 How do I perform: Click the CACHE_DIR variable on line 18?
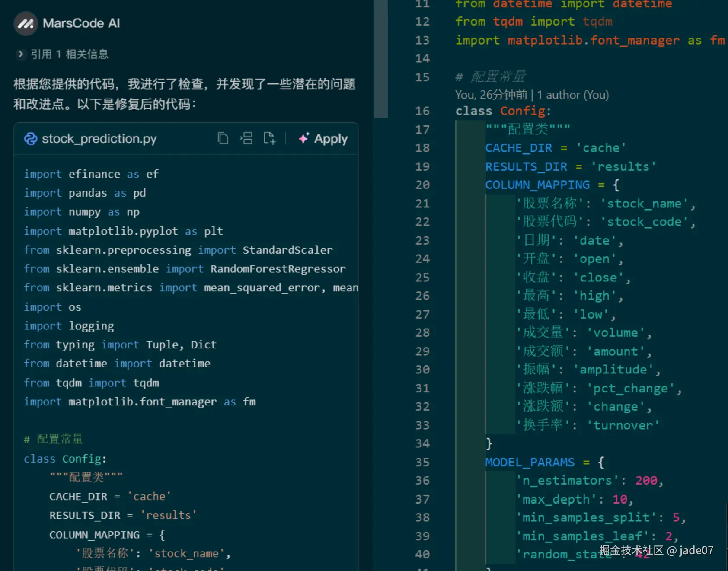tap(518, 148)
